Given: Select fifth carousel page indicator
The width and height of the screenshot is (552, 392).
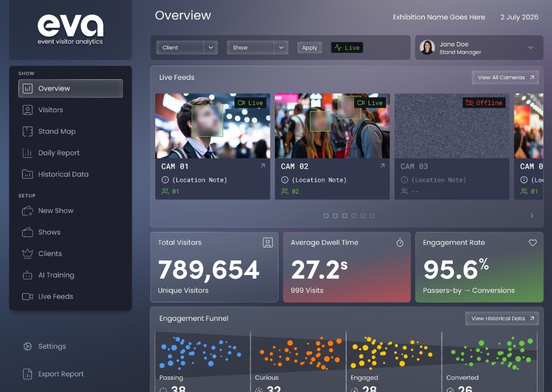Looking at the screenshot, I should (363, 216).
